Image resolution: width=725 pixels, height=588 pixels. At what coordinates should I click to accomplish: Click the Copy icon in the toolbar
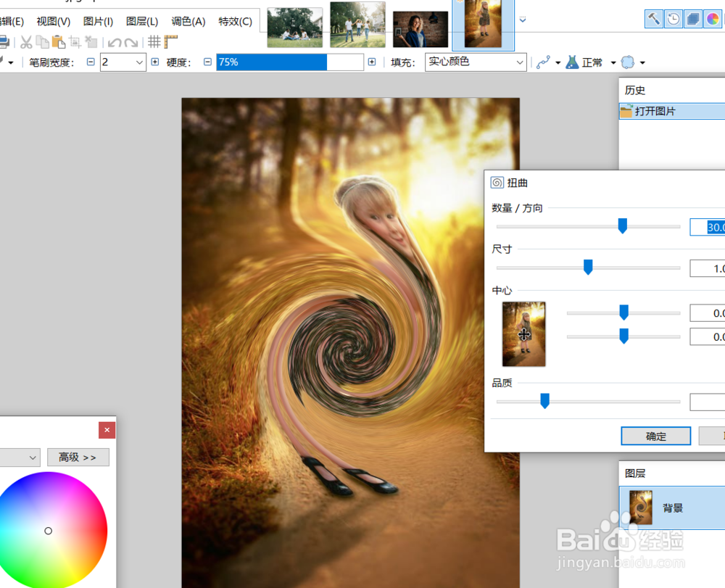[x=43, y=43]
